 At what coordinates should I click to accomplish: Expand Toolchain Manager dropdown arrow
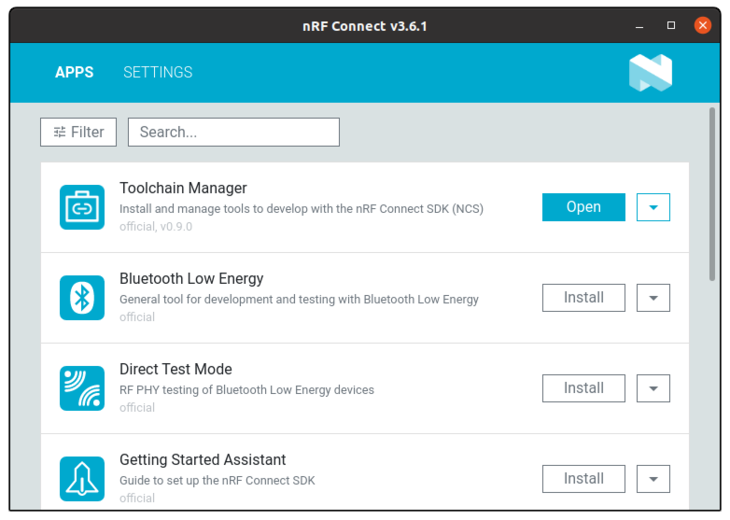653,207
